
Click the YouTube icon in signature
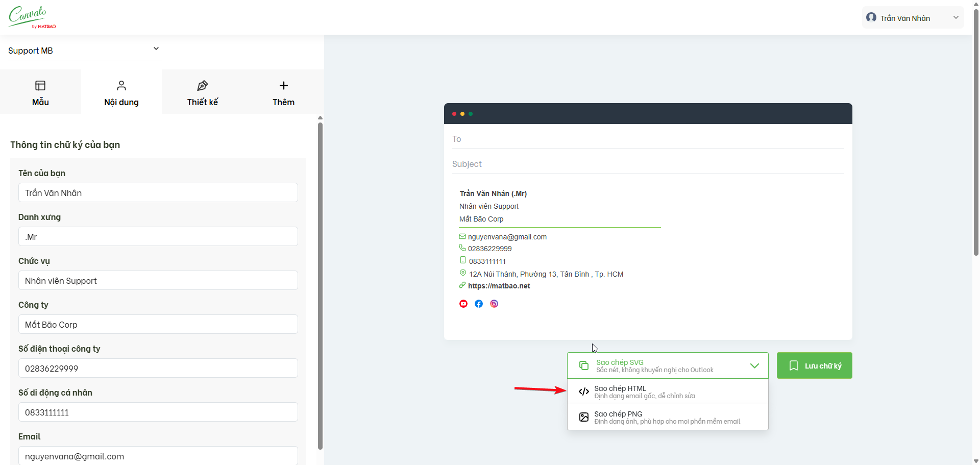pos(463,304)
